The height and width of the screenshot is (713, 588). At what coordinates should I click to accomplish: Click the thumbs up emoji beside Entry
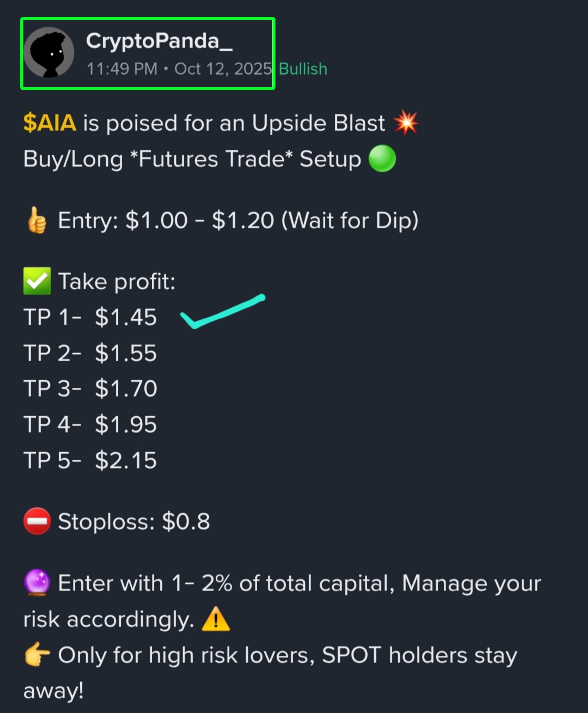(37, 220)
